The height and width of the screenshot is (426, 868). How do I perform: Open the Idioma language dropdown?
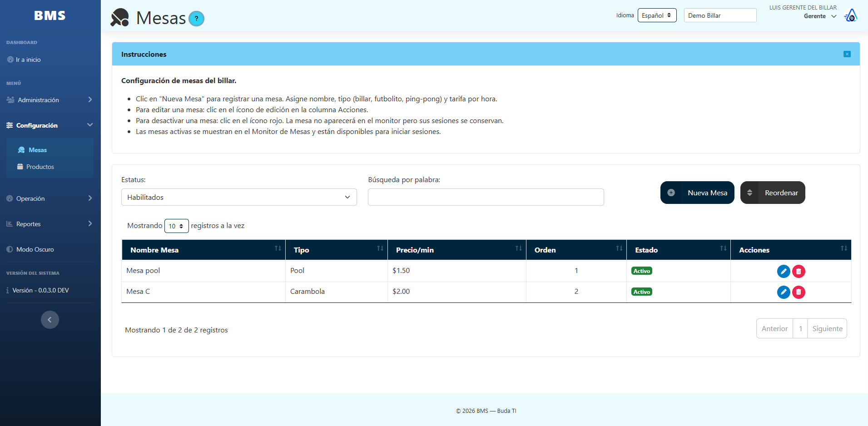pos(657,15)
